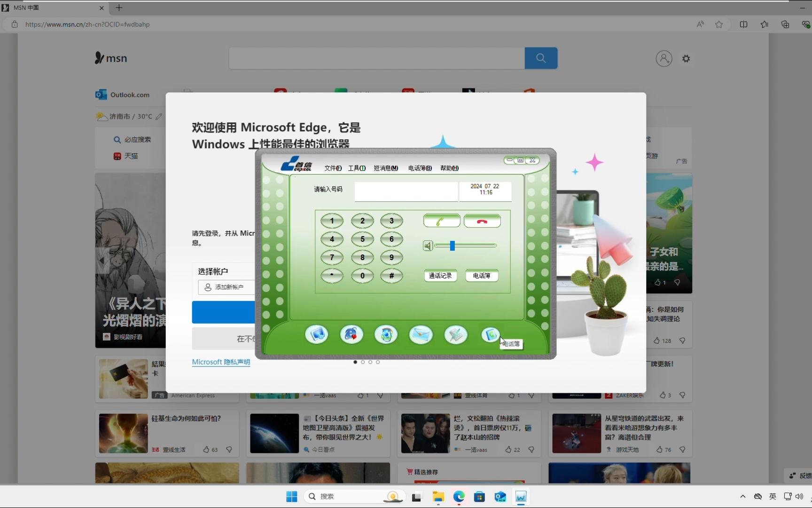Select the first carousel dot

point(355,362)
